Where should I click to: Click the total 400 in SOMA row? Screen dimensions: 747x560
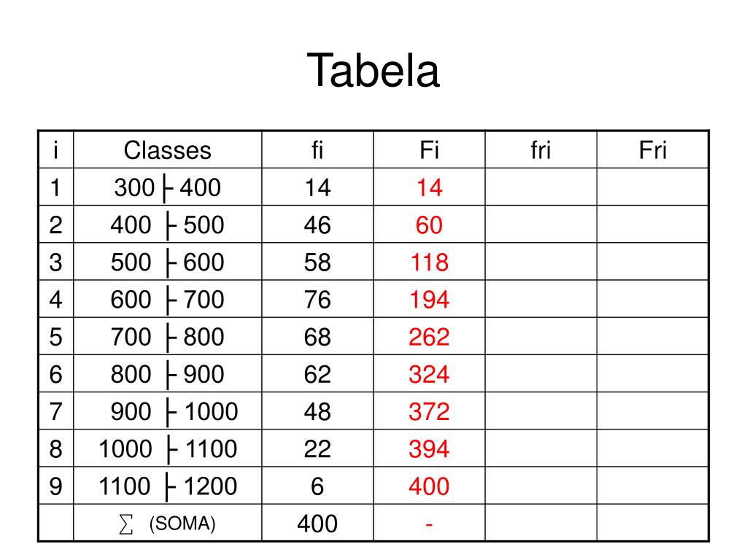[x=317, y=524]
